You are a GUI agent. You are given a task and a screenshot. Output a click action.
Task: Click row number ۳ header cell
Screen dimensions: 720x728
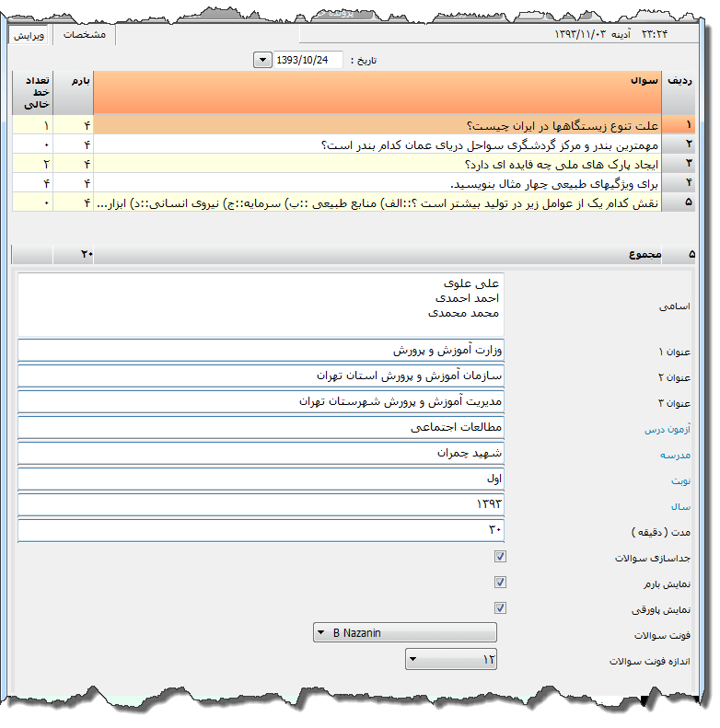coord(679,164)
